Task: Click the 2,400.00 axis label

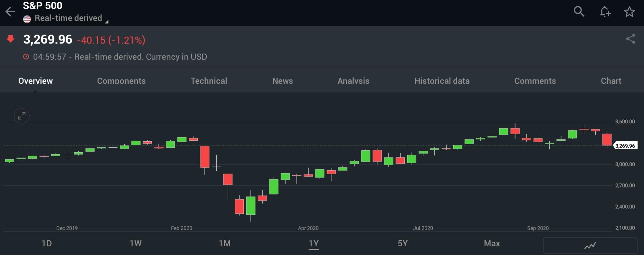Action: point(625,207)
